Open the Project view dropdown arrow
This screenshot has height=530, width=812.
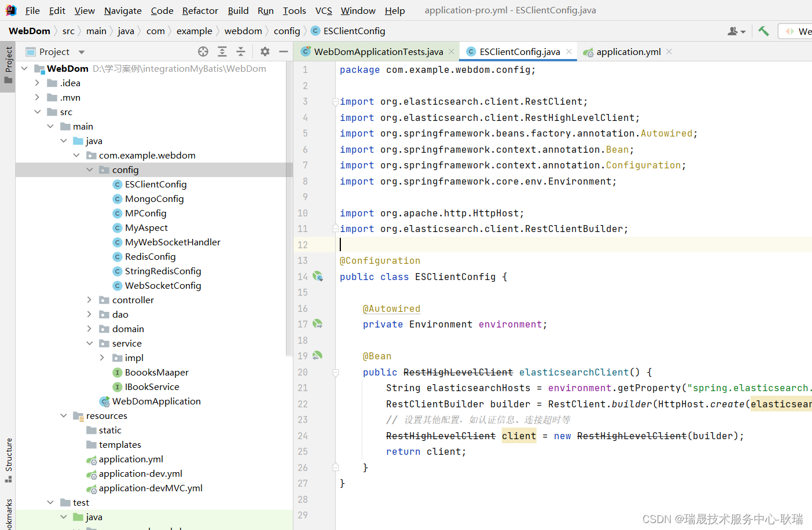82,52
